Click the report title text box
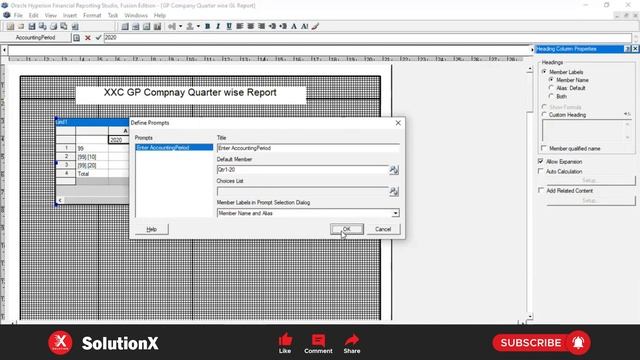This screenshot has width=640, height=360. [x=191, y=94]
